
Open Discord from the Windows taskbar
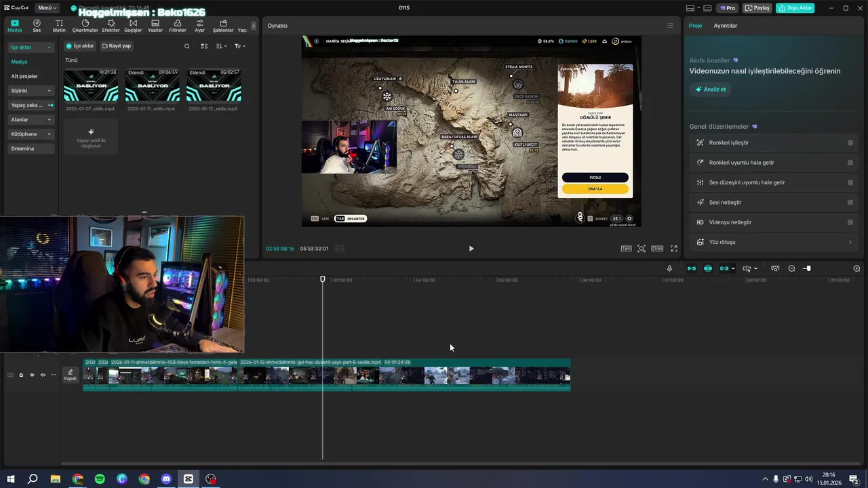pos(166,479)
